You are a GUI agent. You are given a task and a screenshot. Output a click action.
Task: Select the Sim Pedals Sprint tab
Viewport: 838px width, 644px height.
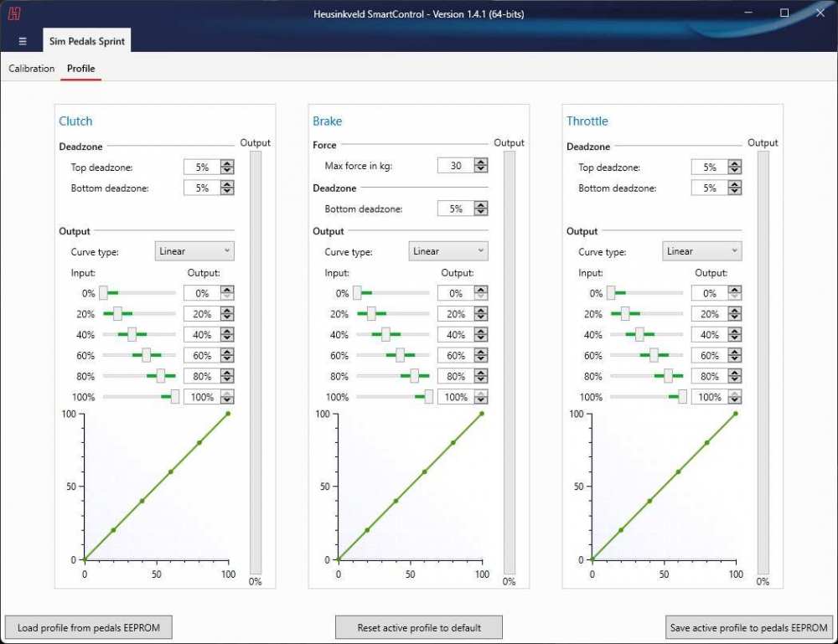coord(86,40)
